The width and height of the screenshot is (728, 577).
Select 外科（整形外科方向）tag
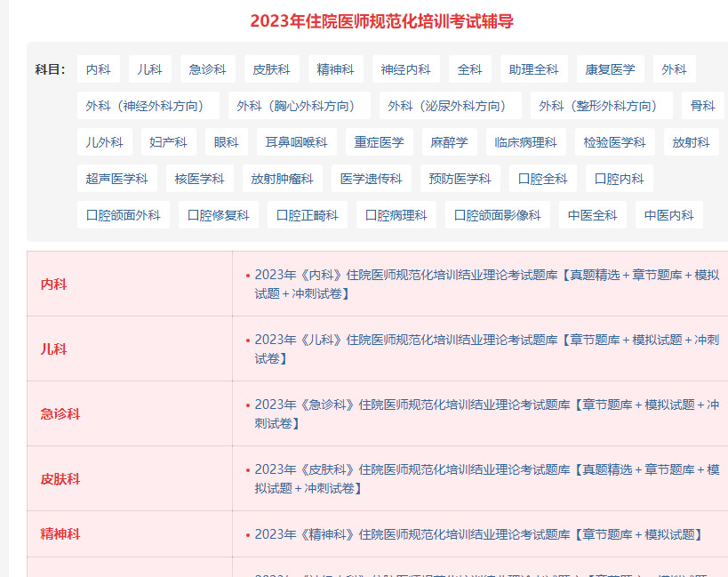coord(601,106)
